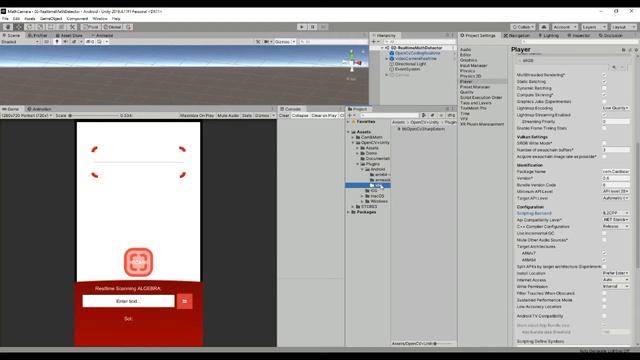Click the red scan button in Game view
The width and height of the screenshot is (640, 360).
138,262
